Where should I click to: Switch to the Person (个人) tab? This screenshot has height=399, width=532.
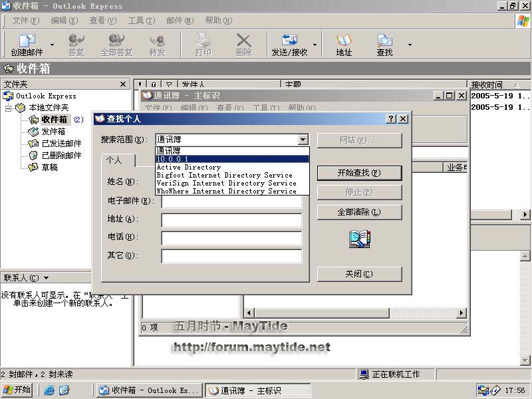(114, 160)
